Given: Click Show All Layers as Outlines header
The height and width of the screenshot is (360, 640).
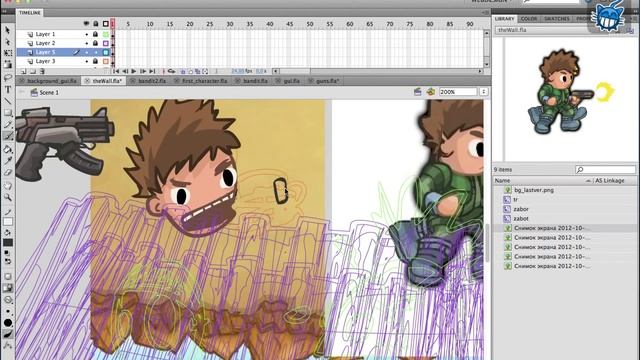Looking at the screenshot, I should (106, 24).
